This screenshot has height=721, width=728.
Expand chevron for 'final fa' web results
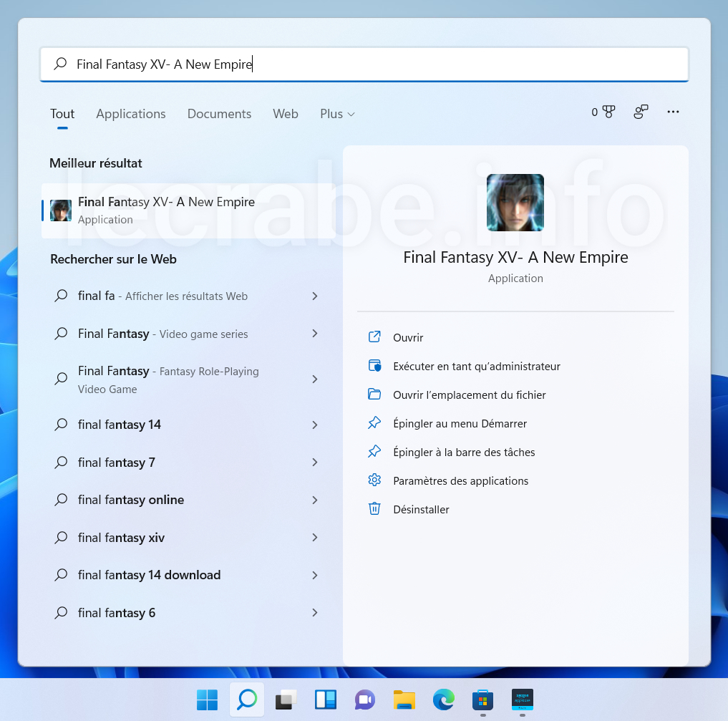point(315,296)
